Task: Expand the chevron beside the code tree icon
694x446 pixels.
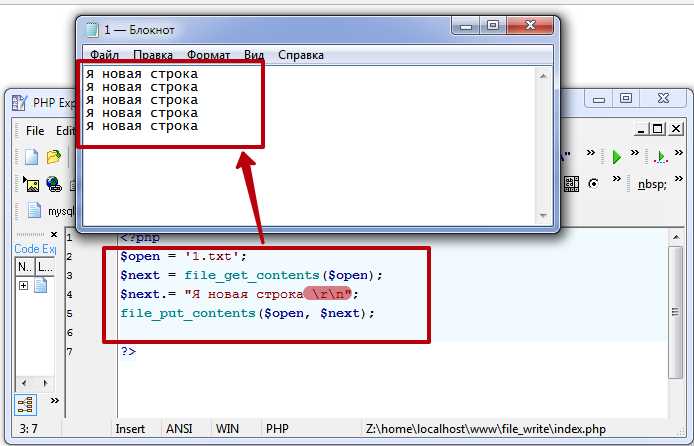Action: click(54, 400)
